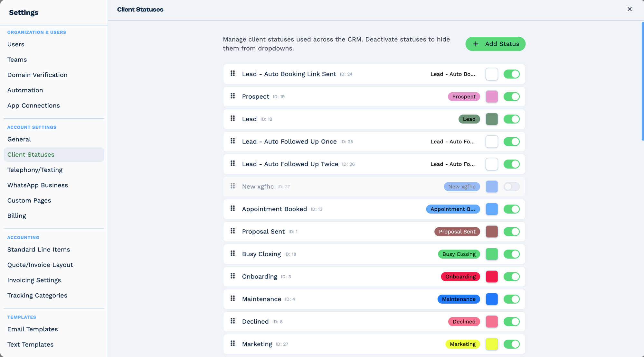Click the Busy Closing drag handle

pyautogui.click(x=232, y=254)
